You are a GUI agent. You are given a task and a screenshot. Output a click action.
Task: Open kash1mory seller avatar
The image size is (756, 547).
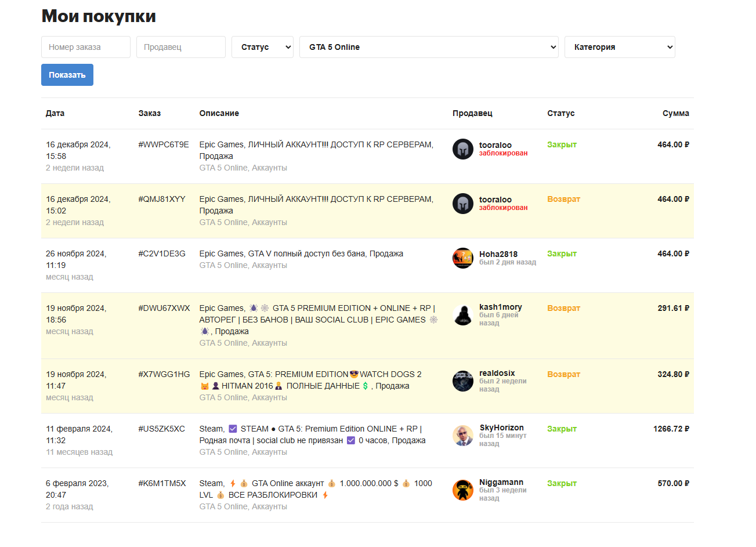click(463, 315)
